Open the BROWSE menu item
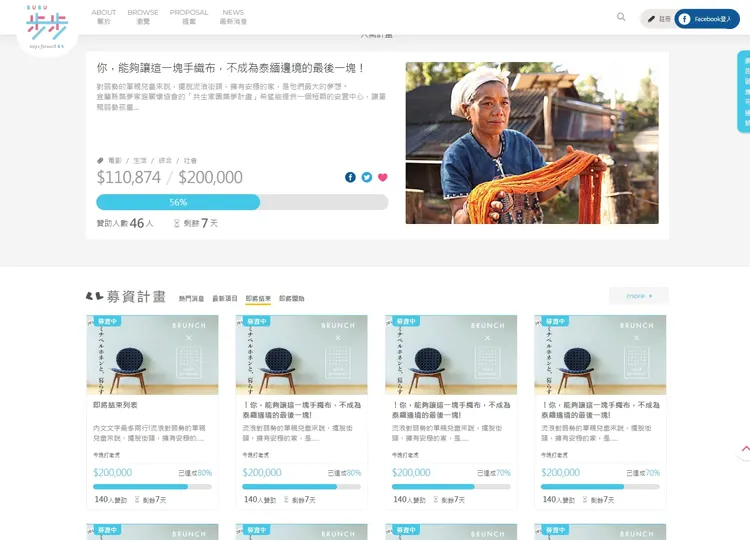Screen dimensions: 750x540 (143, 17)
